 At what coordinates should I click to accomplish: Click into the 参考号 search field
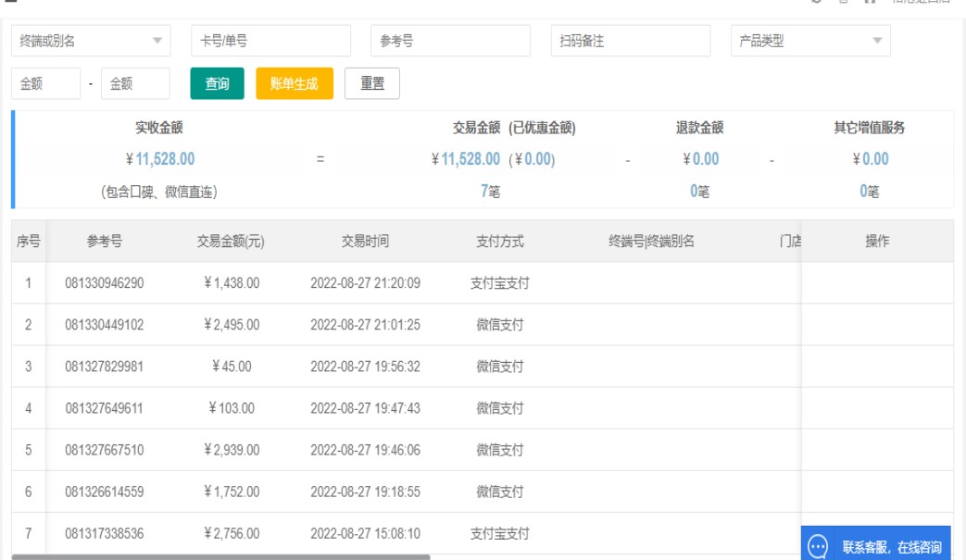(450, 41)
